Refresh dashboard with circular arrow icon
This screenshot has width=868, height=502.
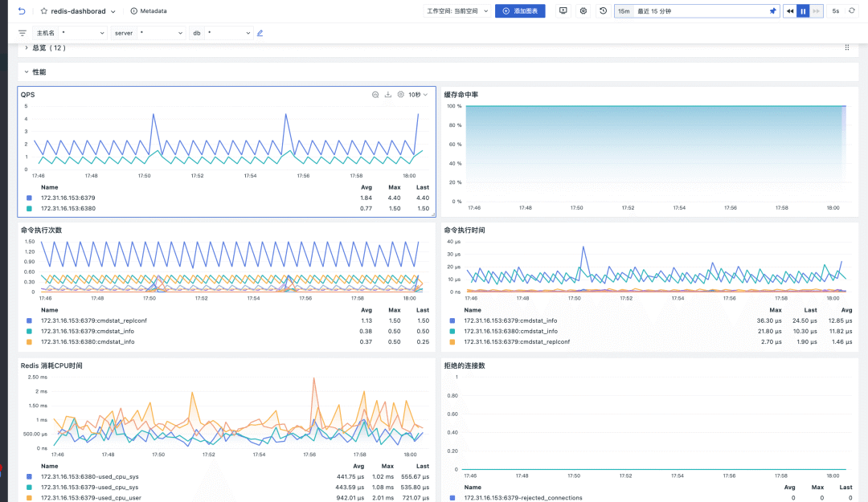click(x=851, y=10)
